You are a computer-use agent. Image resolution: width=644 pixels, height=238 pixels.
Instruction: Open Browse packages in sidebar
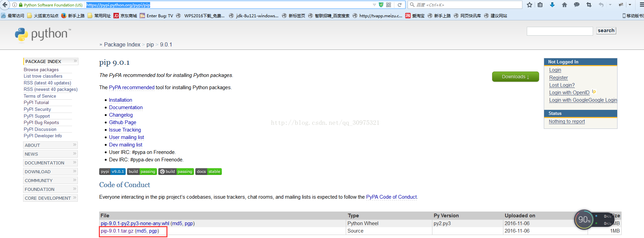(41, 70)
